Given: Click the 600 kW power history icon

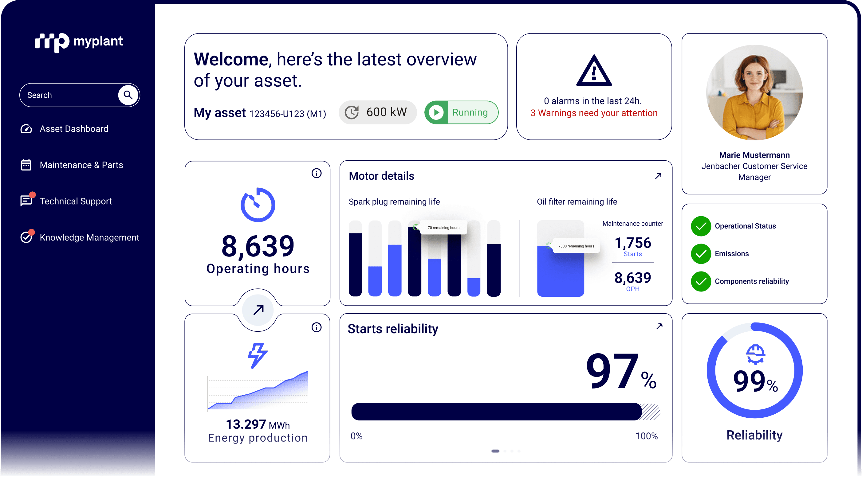Looking at the screenshot, I should coord(352,112).
